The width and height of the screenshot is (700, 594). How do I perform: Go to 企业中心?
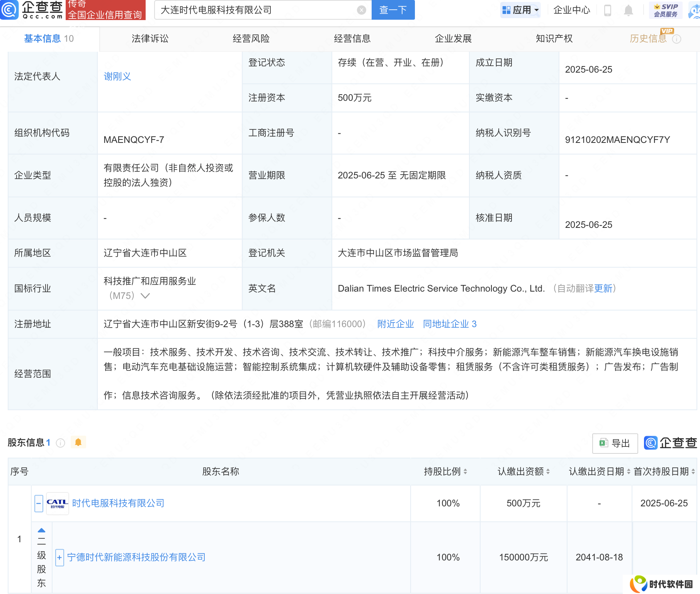click(x=572, y=10)
